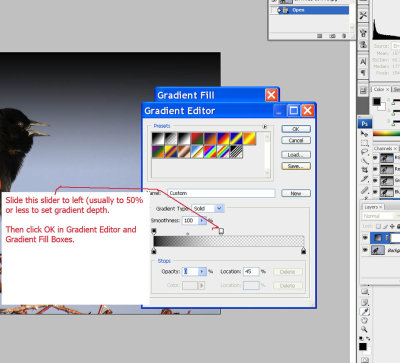Click the Load... button
The height and width of the screenshot is (363, 400).
click(296, 155)
